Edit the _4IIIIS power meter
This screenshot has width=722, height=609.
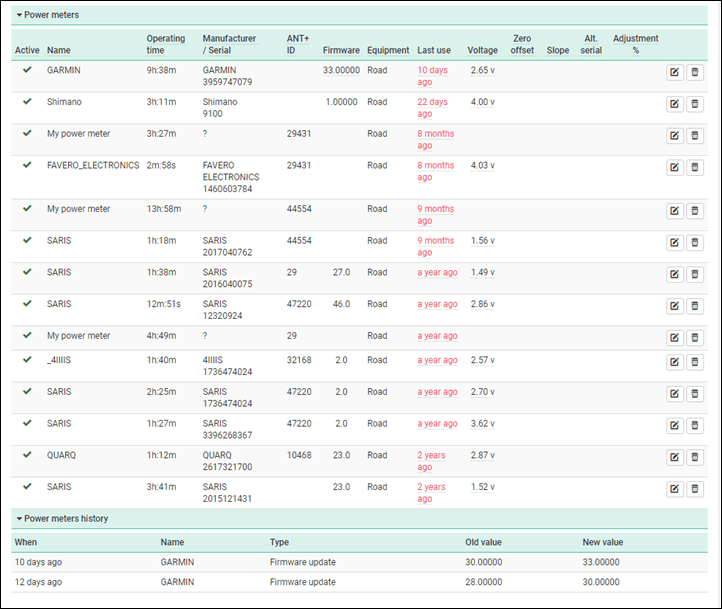click(675, 362)
